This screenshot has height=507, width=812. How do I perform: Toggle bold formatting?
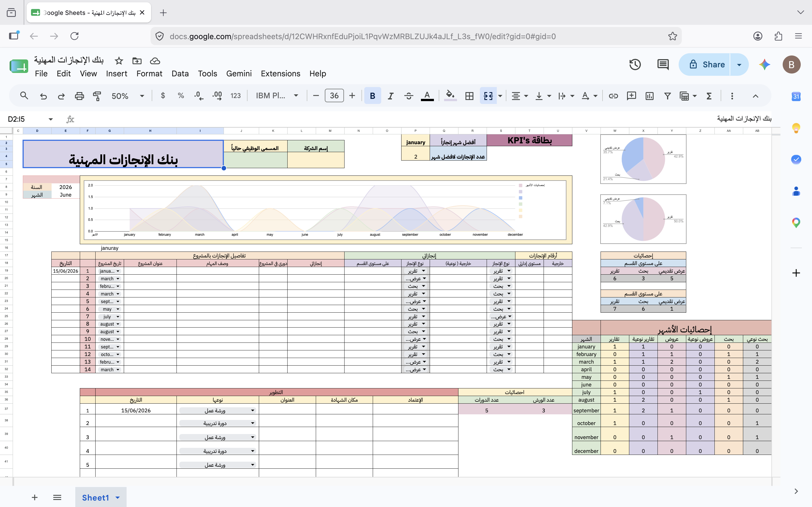tap(372, 96)
